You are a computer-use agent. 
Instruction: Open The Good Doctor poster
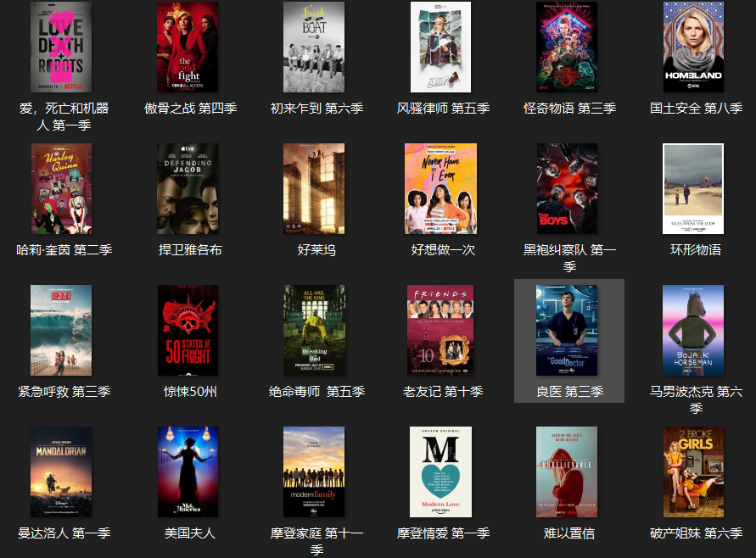click(567, 330)
